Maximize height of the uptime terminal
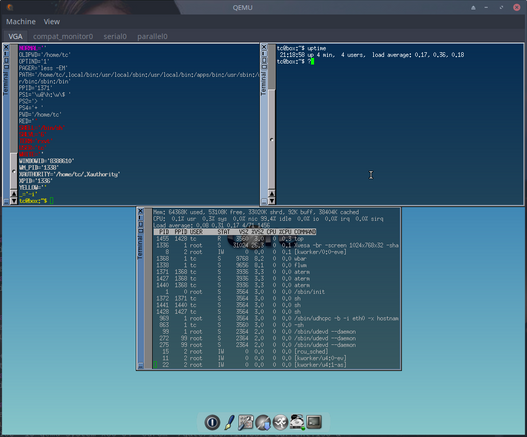This screenshot has width=527, height=437. pos(264,60)
